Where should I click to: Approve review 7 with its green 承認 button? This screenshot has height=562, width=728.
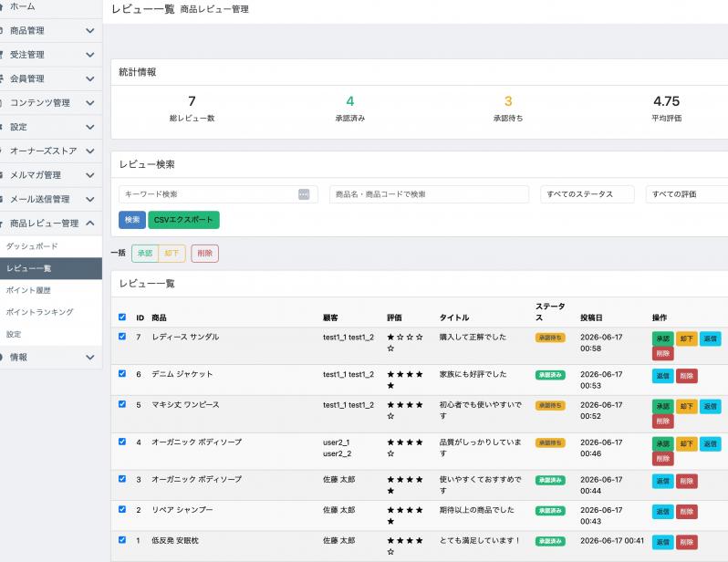(663, 338)
